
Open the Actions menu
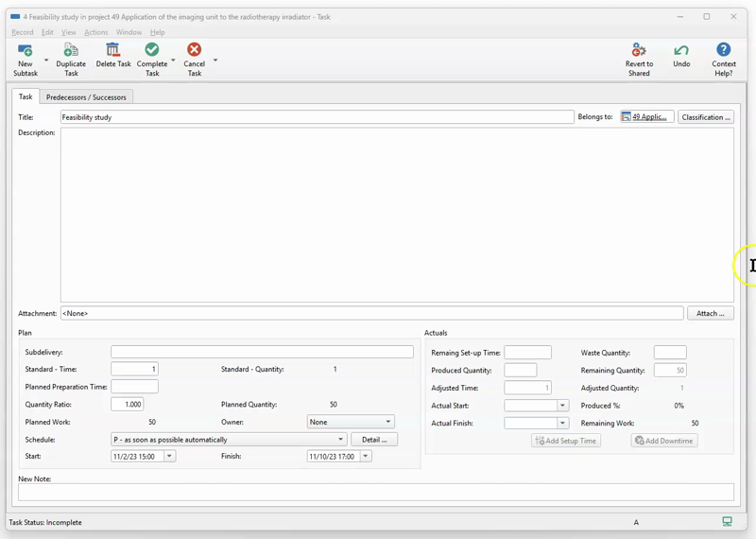(x=95, y=32)
